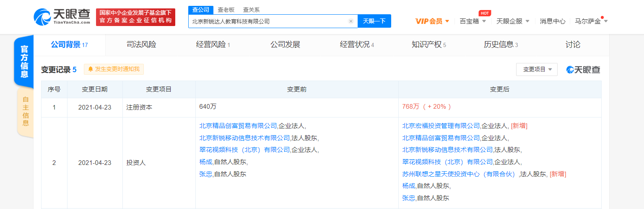Open 消息中心 message center
644x209 pixels.
tap(553, 21)
